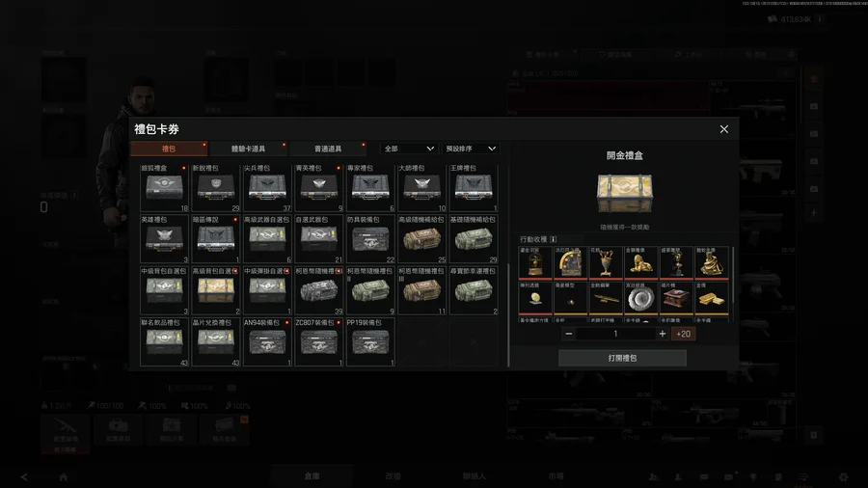This screenshot has width=868, height=488.
Task: Select the 防具裝備包 item
Action: [370, 239]
